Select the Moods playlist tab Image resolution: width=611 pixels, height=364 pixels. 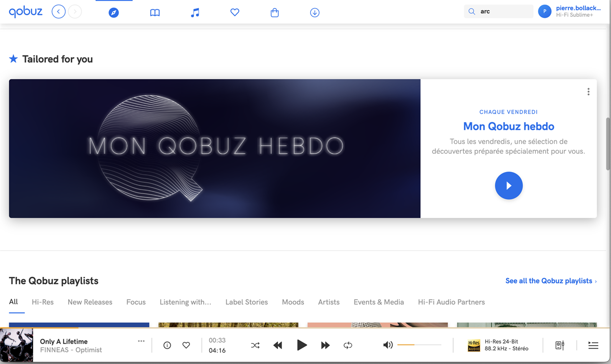coord(293,302)
